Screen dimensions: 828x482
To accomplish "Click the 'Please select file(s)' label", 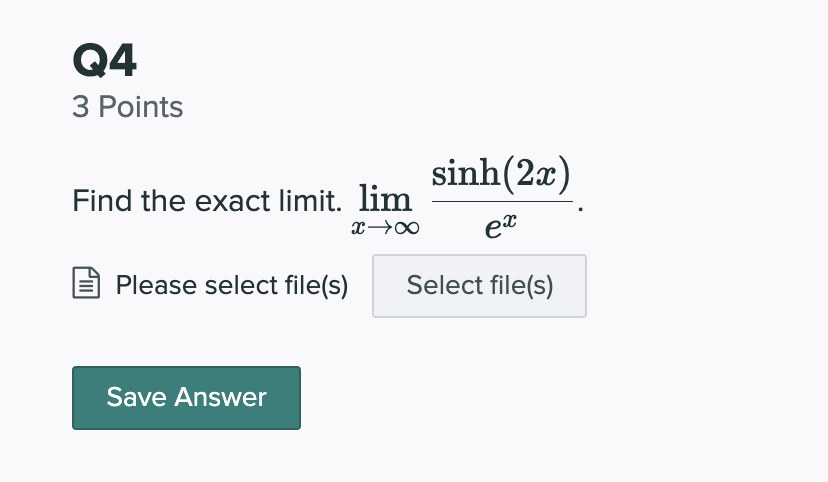I will [x=232, y=285].
